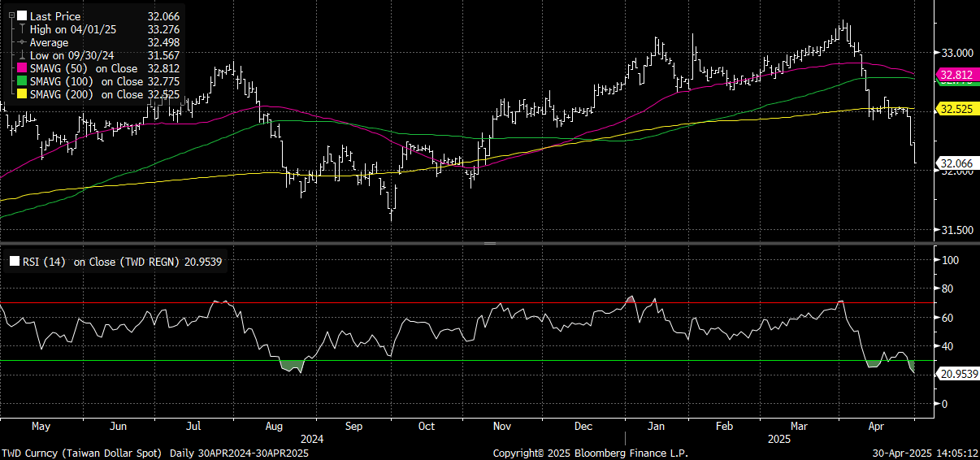The width and height of the screenshot is (980, 460).
Task: Click the Jan label on the time axis
Action: pos(657,426)
